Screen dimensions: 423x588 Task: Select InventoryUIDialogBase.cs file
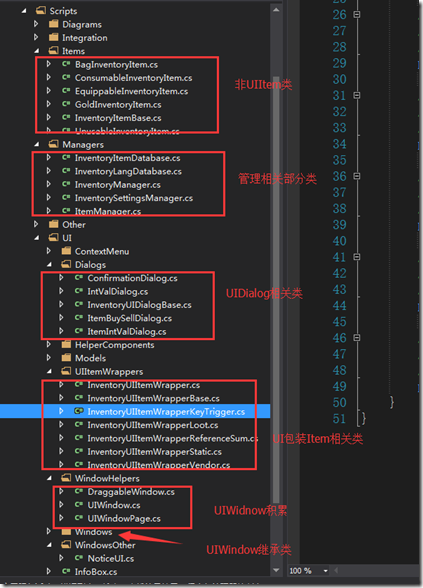click(140, 305)
